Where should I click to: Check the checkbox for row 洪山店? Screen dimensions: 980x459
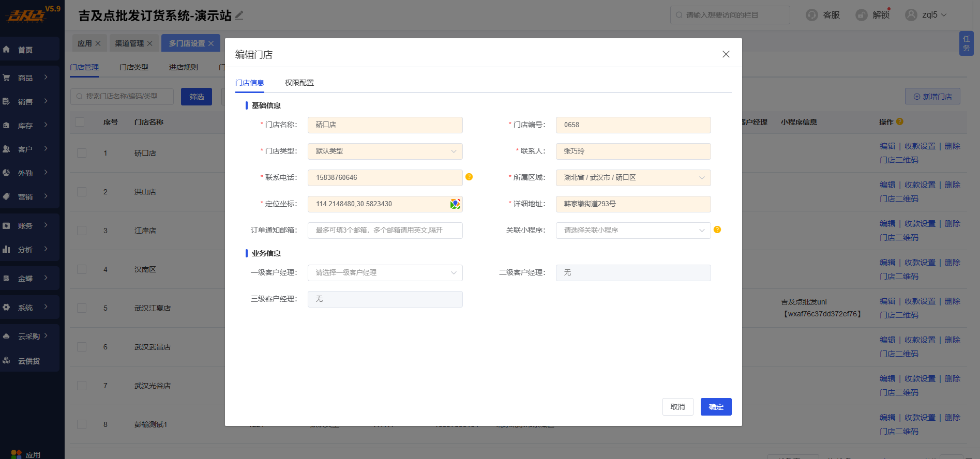pos(82,192)
